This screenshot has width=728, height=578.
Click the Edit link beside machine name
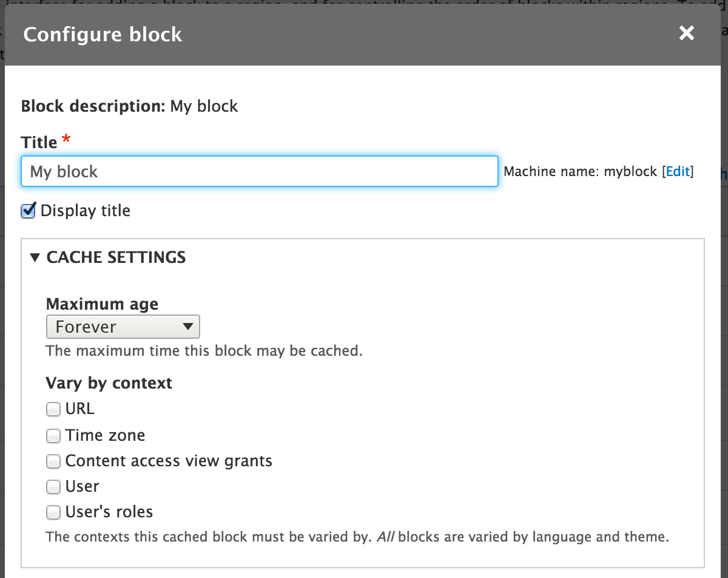(677, 172)
